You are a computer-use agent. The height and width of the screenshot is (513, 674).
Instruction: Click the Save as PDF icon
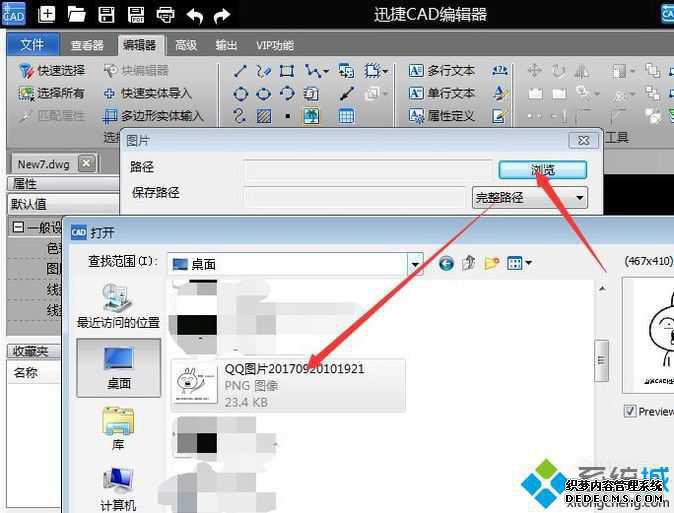tap(136, 14)
